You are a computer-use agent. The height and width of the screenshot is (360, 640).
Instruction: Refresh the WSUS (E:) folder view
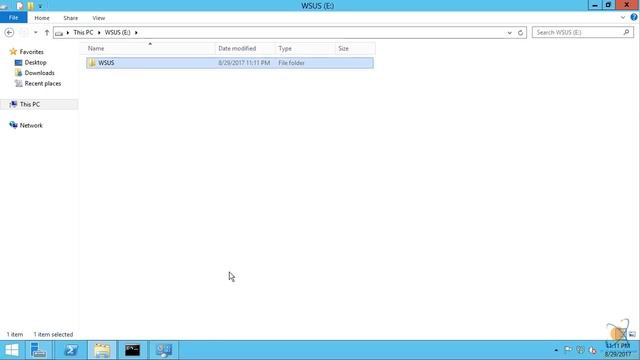pos(520,33)
